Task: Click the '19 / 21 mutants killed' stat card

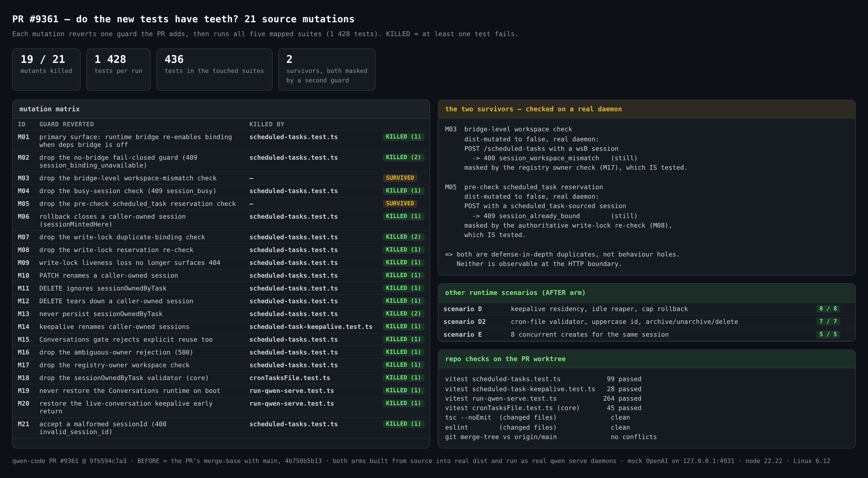Action: (46, 70)
